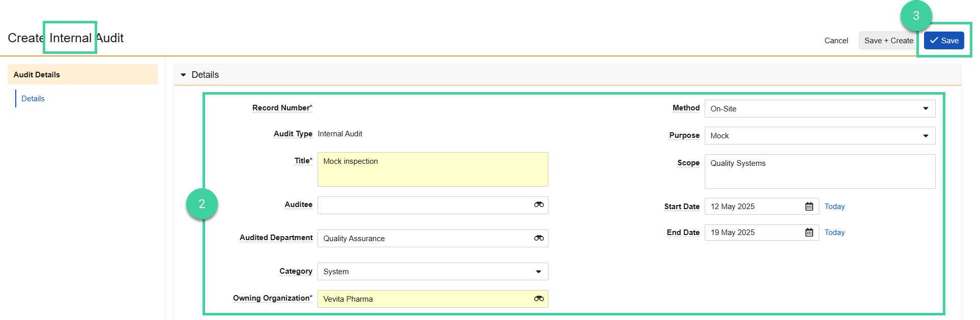Open the Audit Details sidebar section

click(82, 74)
